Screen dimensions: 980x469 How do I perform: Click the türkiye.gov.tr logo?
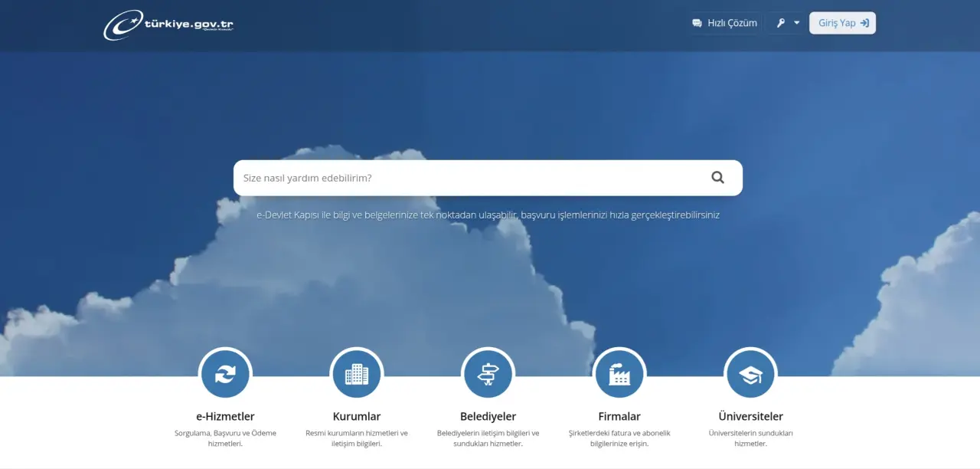pos(168,25)
